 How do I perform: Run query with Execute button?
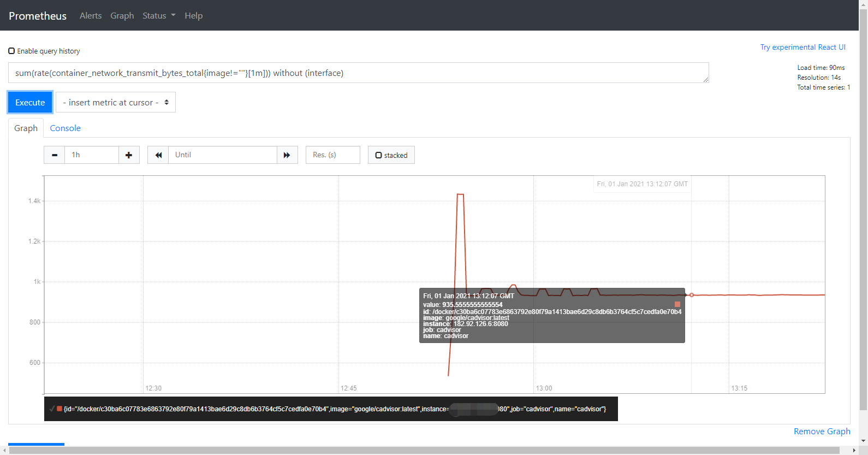coord(30,102)
